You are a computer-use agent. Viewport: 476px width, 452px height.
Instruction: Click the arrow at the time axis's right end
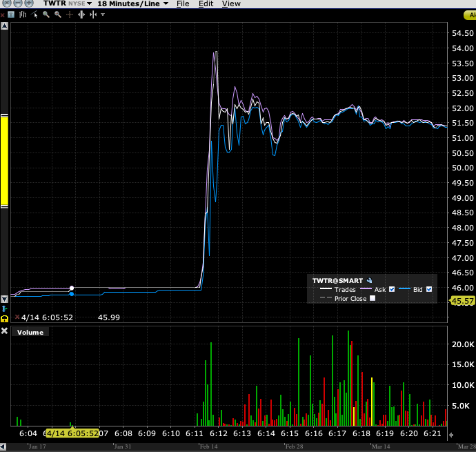pyautogui.click(x=451, y=435)
